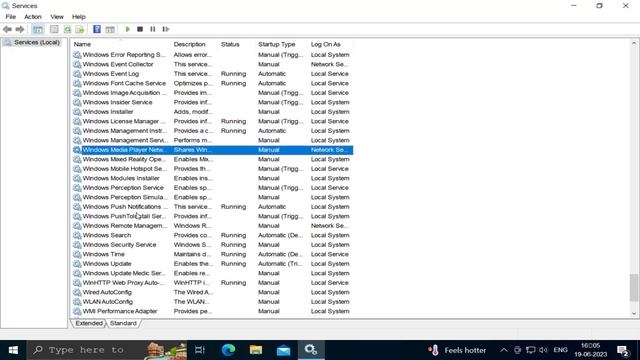This screenshot has height=360, width=640.
Task: Show hidden system tray icons chevron
Action: tap(504, 350)
